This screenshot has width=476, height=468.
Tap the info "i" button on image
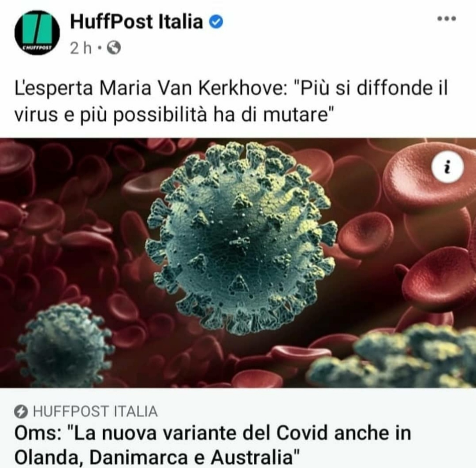coord(448,167)
